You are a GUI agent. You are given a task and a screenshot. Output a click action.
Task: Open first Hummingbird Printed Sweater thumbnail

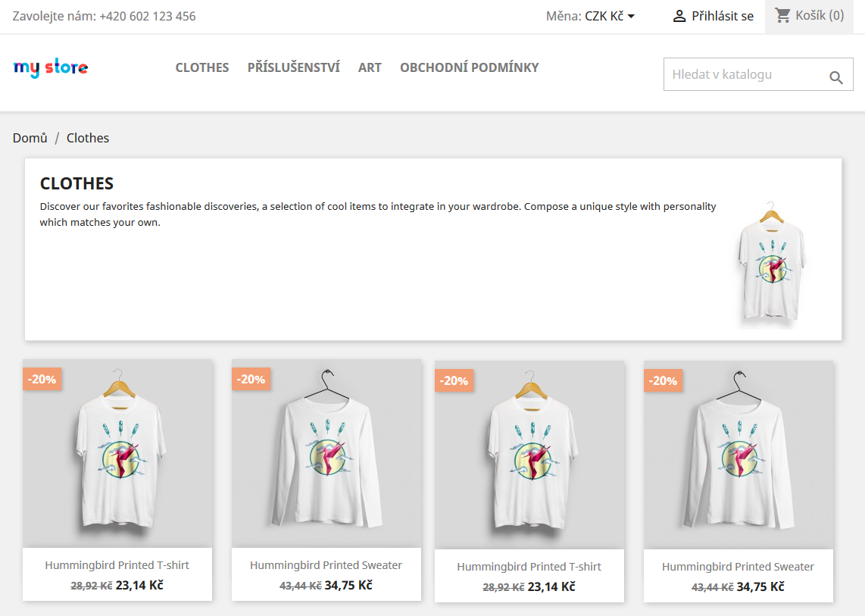point(326,453)
